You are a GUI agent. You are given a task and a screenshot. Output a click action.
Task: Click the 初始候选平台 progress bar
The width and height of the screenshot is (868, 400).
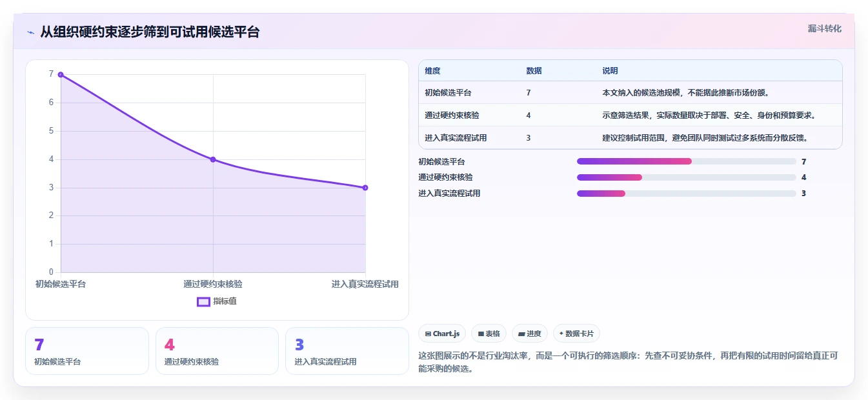(686, 161)
